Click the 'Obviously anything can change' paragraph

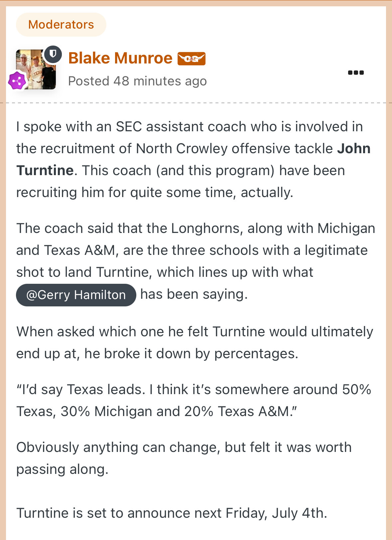184,458
